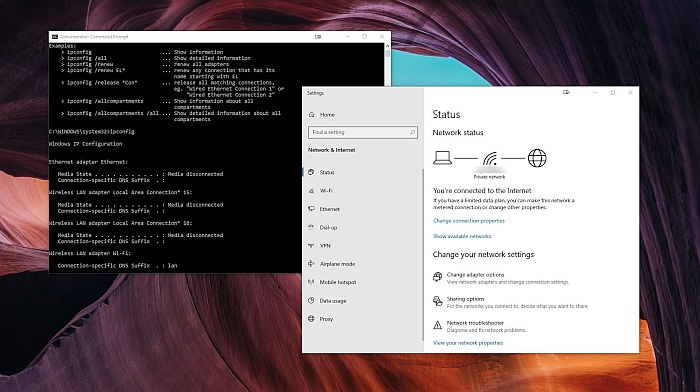Click the Command Prompt vertical scrollbar thumb
Image resolution: width=700 pixels, height=392 pixels.
387,53
